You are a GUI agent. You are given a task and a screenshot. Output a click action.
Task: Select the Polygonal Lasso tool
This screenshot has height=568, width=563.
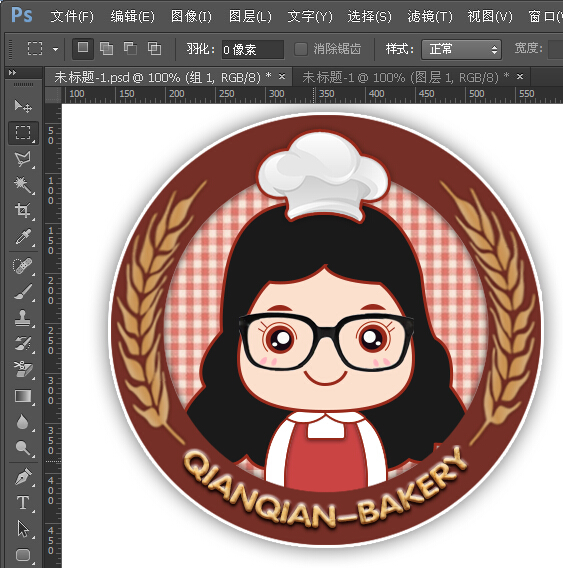pyautogui.click(x=23, y=159)
